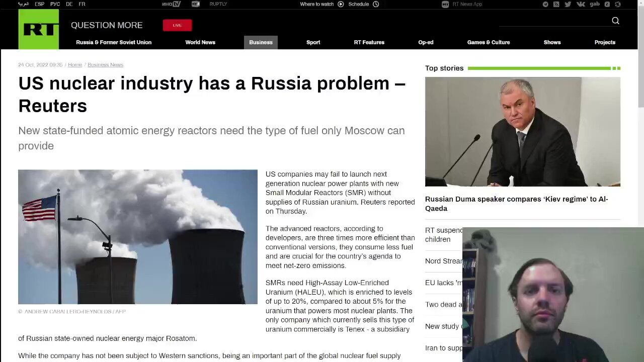This screenshot has width=644, height=362.
Task: Click the Andrew Caballero-Reynolds photo credit
Action: click(x=72, y=312)
